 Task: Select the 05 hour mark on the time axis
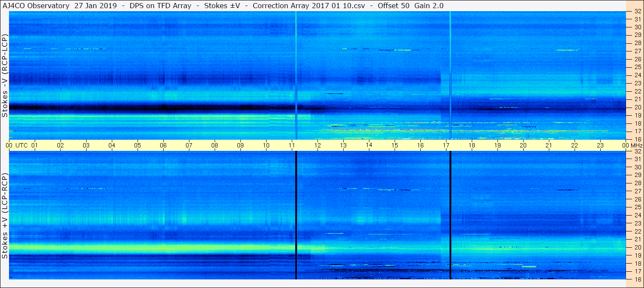(x=138, y=145)
